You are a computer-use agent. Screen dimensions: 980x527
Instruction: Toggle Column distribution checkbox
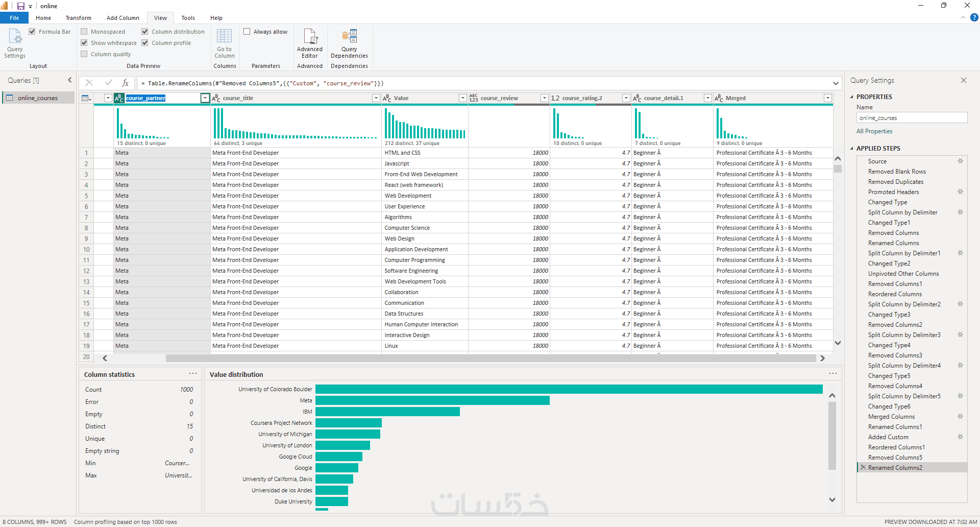click(145, 32)
